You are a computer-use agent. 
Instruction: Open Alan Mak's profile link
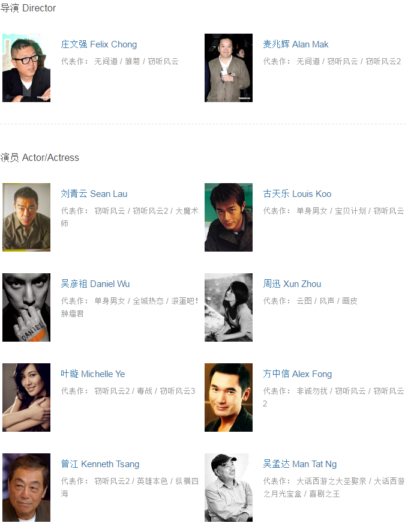(295, 44)
